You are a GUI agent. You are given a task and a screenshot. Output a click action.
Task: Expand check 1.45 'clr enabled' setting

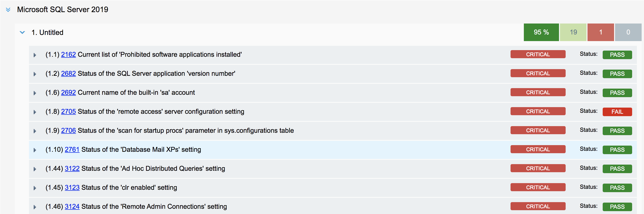[x=35, y=188]
